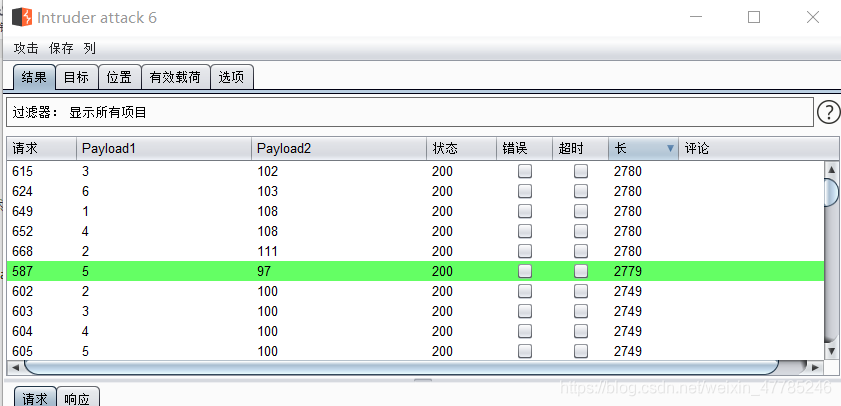
Task: Switch to the 选项 tab
Action: 232,77
